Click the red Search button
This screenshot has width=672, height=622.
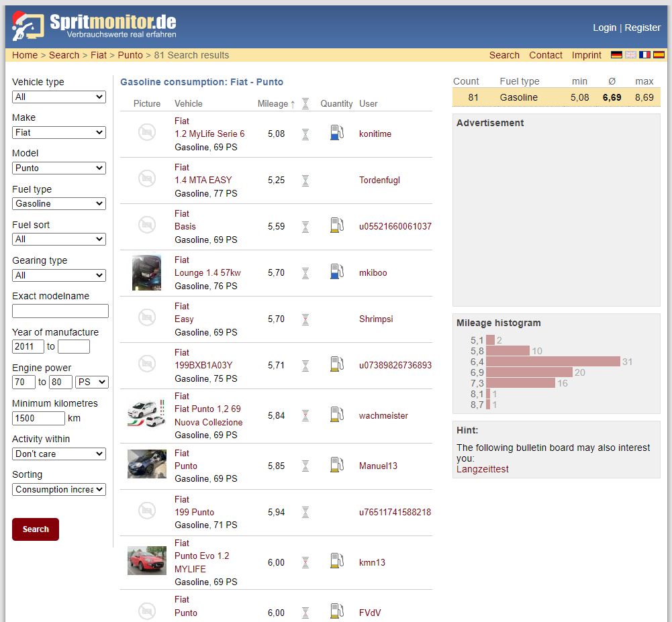(36, 529)
